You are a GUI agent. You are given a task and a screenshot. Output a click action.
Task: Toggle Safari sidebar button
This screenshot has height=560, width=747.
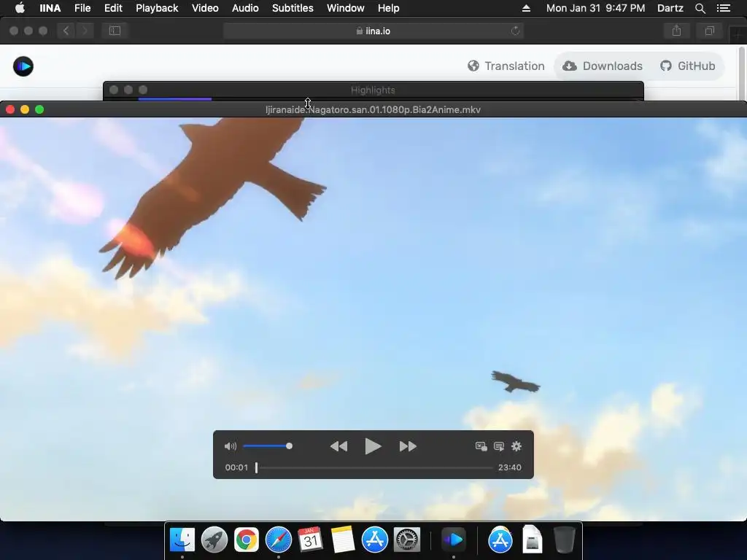[115, 31]
